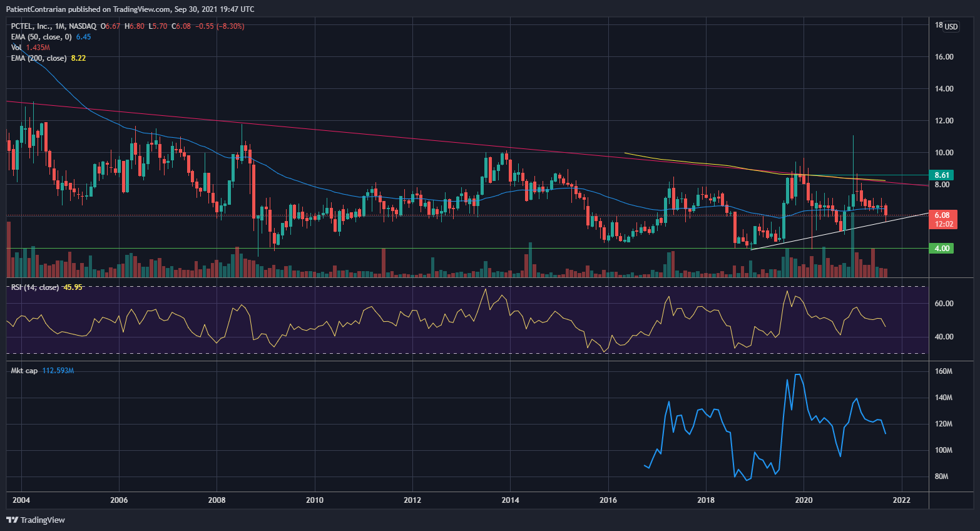The height and width of the screenshot is (531, 980).
Task: Click the 2018 label on time axis
Action: coord(706,500)
